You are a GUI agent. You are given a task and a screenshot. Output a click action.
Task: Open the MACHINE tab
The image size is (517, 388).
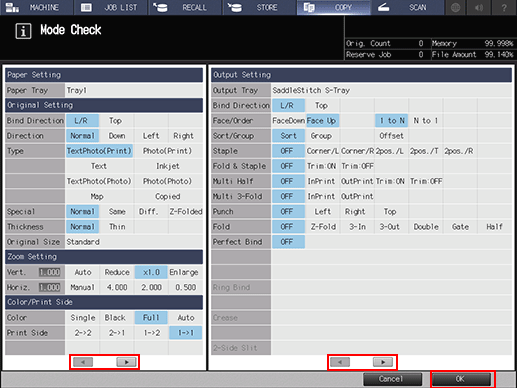coord(37,7)
